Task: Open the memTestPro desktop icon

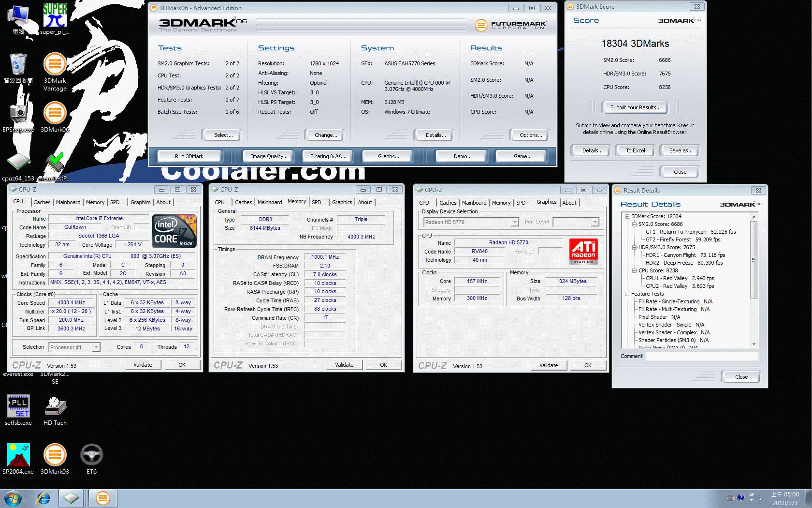Action: coord(55,166)
